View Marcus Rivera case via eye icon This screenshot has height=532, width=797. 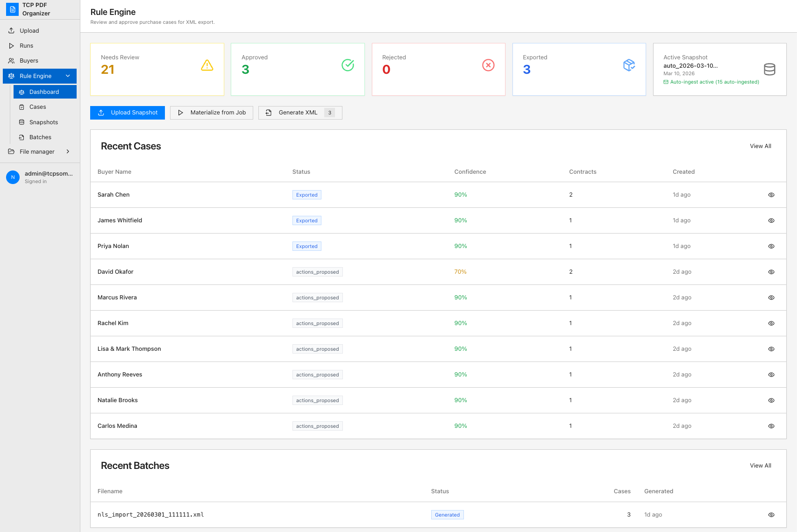(771, 298)
